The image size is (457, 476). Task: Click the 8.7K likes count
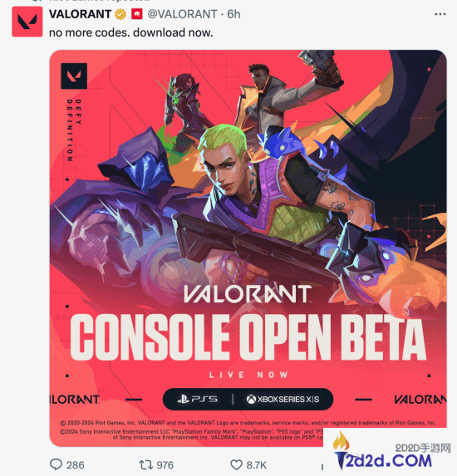(x=256, y=465)
